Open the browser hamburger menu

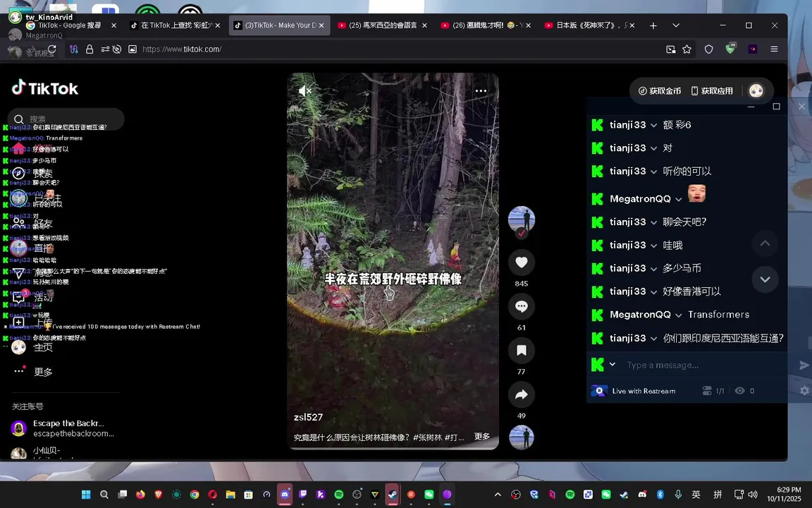tap(774, 49)
